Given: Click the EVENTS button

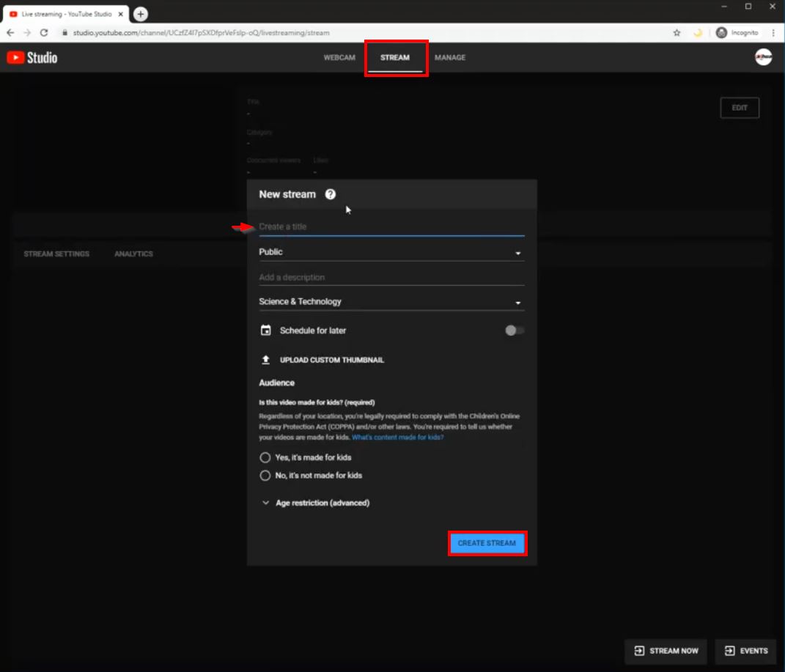Looking at the screenshot, I should [x=746, y=651].
